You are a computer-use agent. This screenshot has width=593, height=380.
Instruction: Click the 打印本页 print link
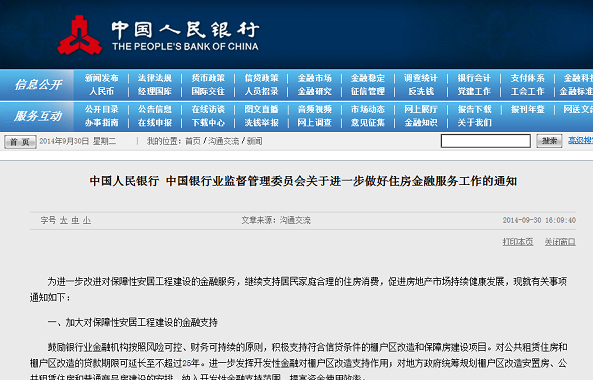[518, 242]
